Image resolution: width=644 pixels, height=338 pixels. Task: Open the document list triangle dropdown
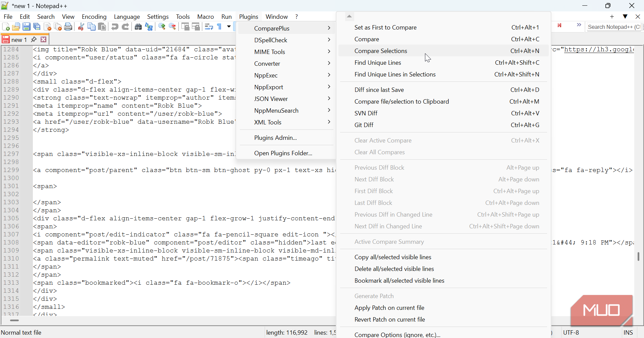pyautogui.click(x=625, y=16)
